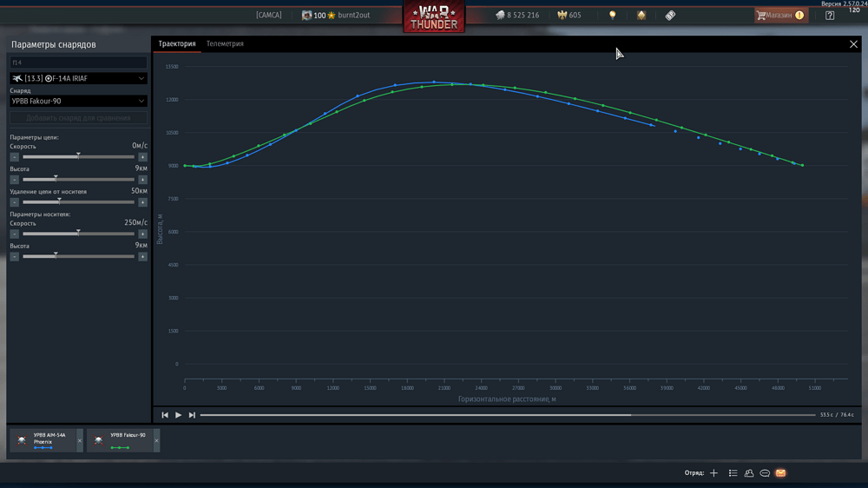Increase Удаление цели от носителя value
This screenshot has height=488, width=868.
(x=143, y=202)
